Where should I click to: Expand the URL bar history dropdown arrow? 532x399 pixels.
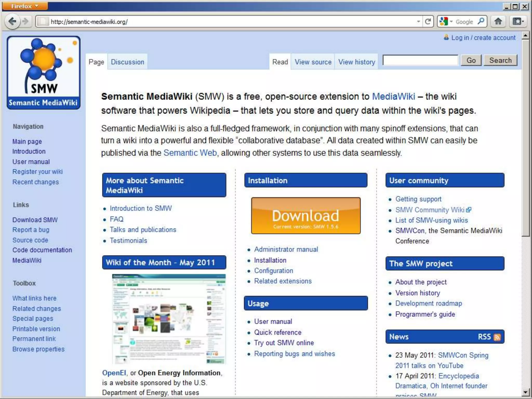418,22
